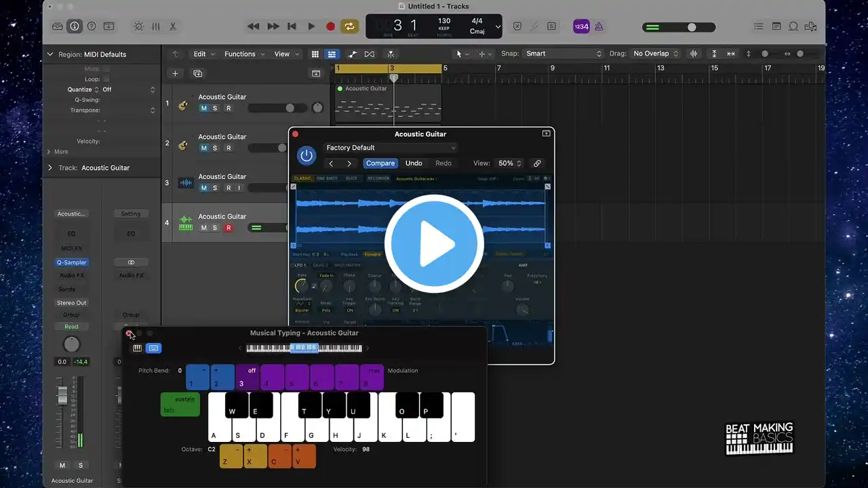Toggle the Show Automation icon
Screen dimensions: 868x488
[x=353, y=54]
